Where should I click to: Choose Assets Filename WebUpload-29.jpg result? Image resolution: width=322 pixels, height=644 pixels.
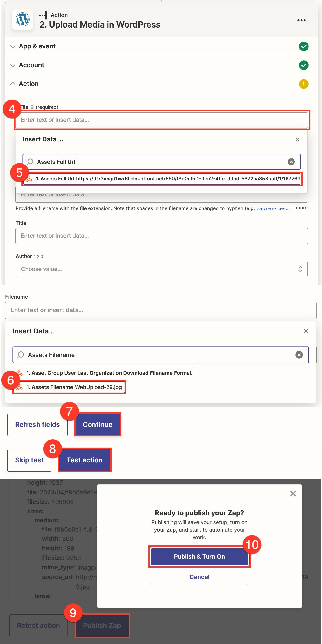74,387
